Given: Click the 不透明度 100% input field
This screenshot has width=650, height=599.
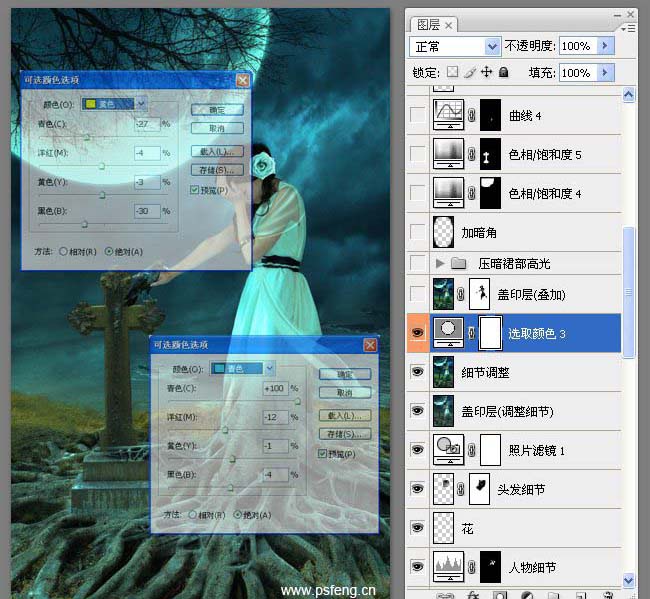Looking at the screenshot, I should click(x=578, y=46).
